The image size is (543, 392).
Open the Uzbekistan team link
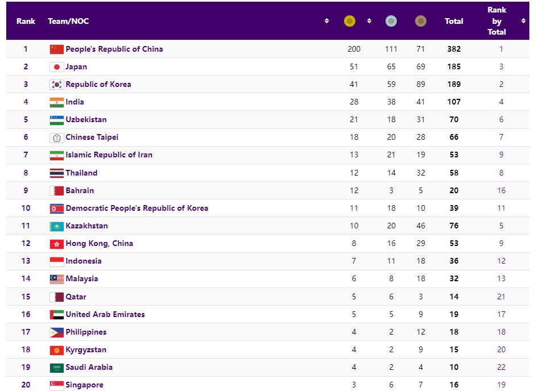point(86,120)
